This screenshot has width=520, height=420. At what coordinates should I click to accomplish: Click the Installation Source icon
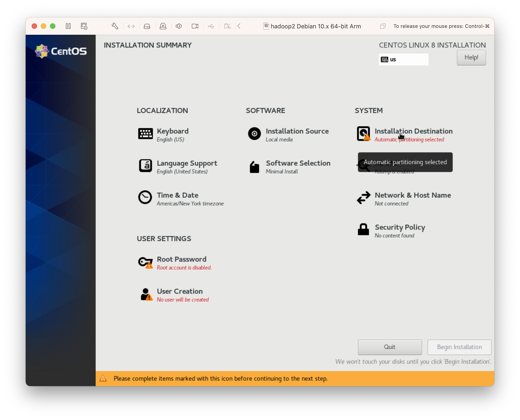[x=253, y=133]
